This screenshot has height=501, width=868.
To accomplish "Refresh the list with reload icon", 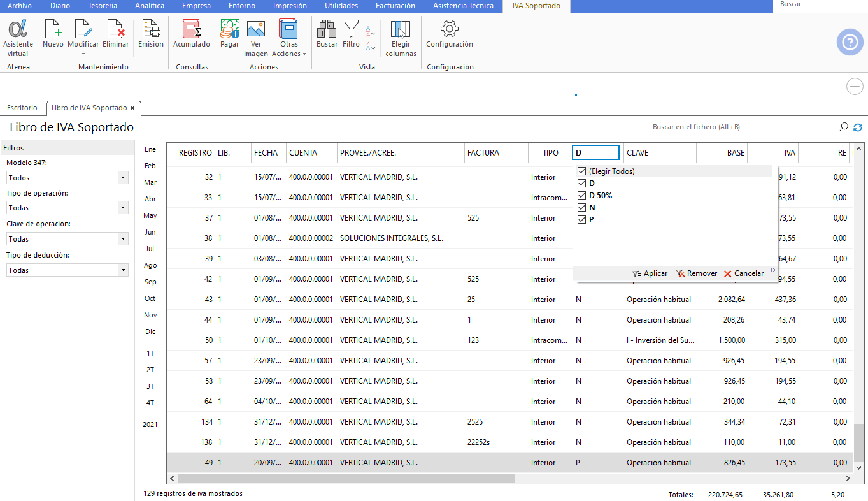I will [858, 127].
